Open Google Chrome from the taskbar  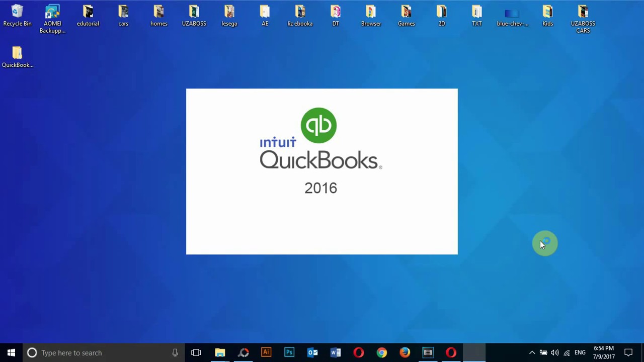click(x=381, y=352)
